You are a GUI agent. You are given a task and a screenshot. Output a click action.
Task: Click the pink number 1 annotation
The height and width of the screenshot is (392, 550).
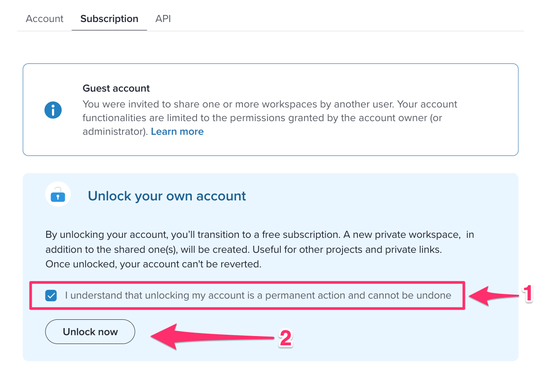(528, 294)
